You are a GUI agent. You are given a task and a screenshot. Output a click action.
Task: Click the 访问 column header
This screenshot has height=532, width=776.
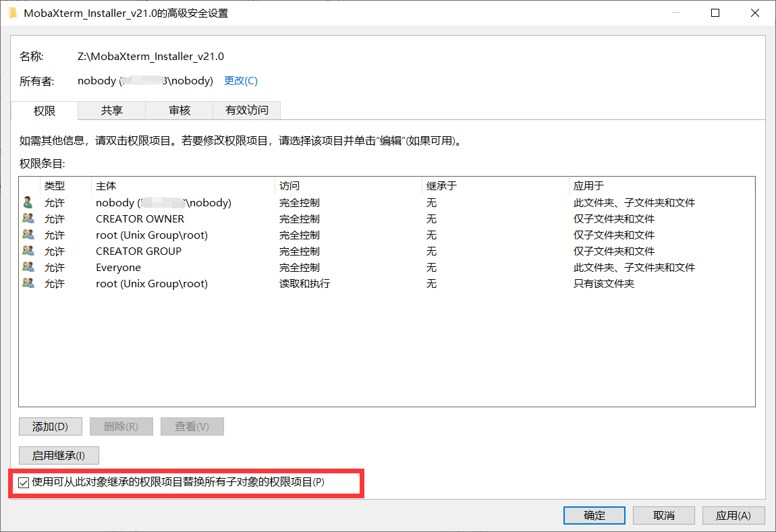point(348,186)
